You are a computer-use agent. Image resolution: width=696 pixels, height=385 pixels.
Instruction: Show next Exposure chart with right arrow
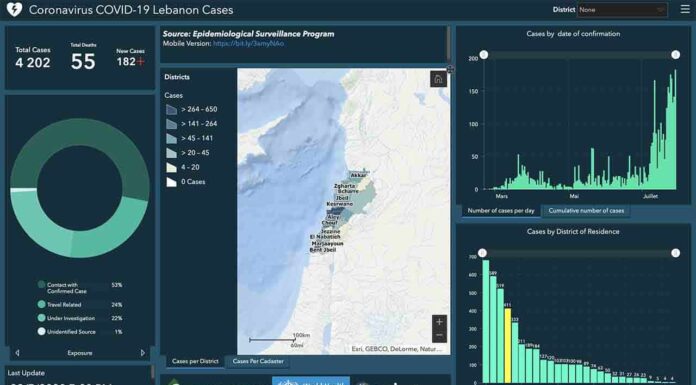pos(143,353)
